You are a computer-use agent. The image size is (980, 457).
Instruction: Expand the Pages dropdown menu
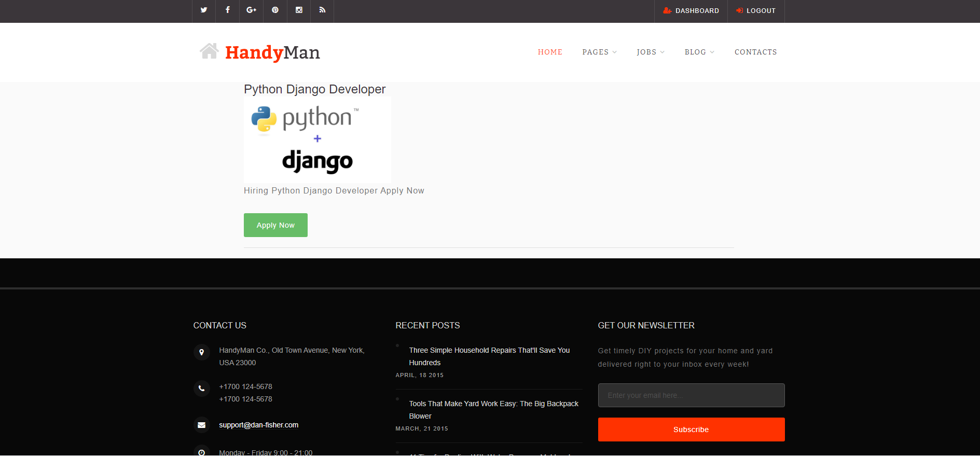600,52
